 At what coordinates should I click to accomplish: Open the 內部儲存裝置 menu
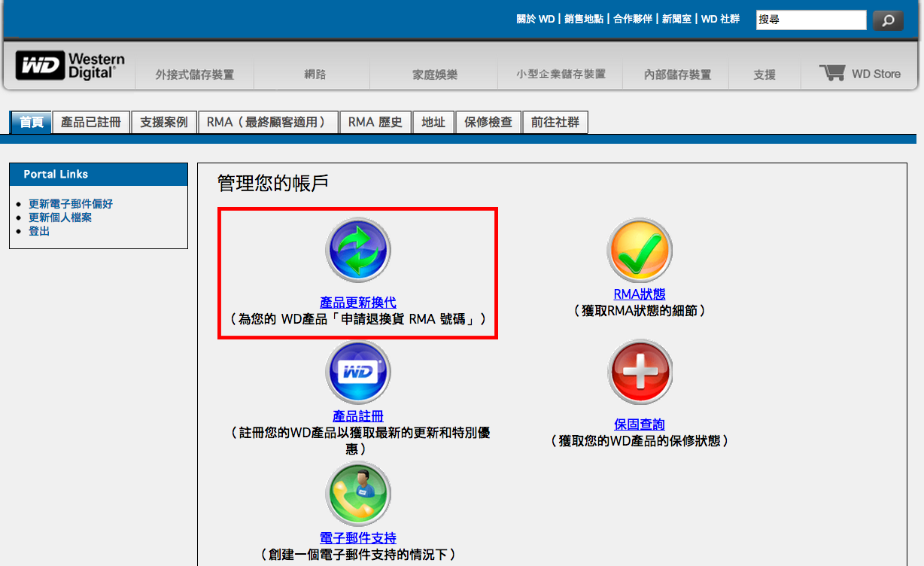tap(678, 75)
